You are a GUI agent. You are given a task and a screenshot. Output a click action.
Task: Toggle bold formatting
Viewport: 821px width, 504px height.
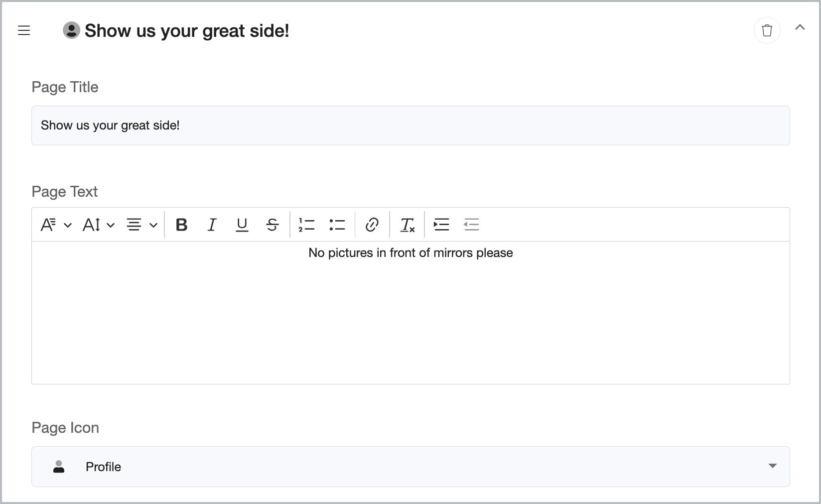tap(182, 225)
